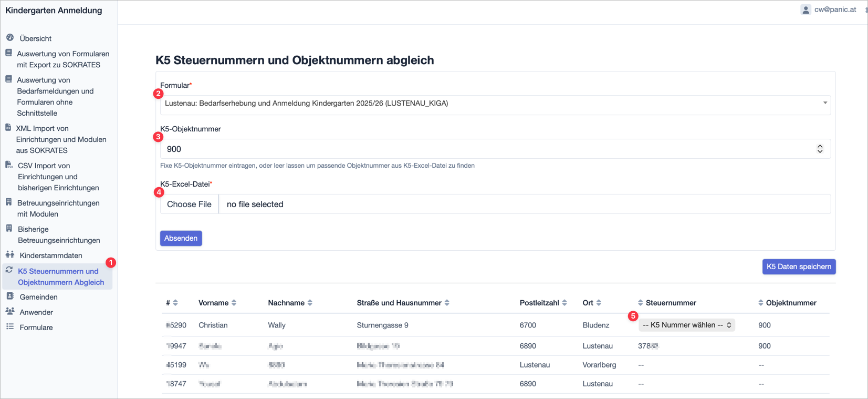Open the K5 Nummer wählen dropdown
Viewport: 868px width, 399px height.
pos(686,325)
